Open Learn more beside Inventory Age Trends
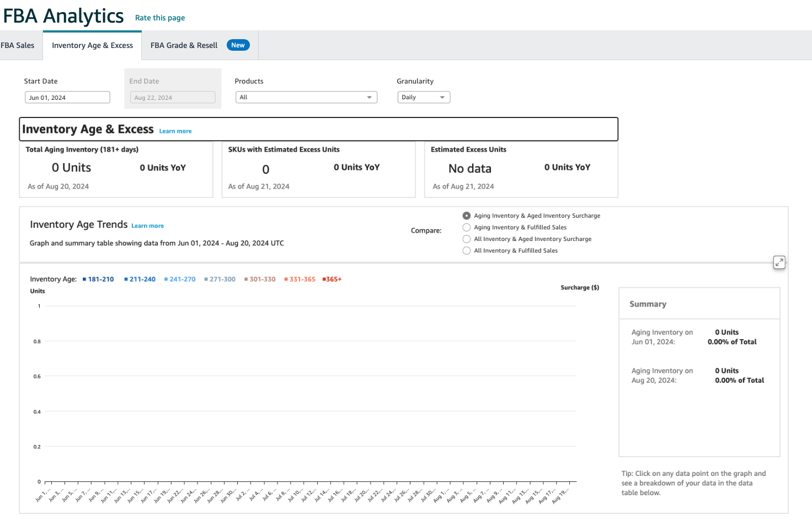The height and width of the screenshot is (520, 812). pyautogui.click(x=147, y=226)
